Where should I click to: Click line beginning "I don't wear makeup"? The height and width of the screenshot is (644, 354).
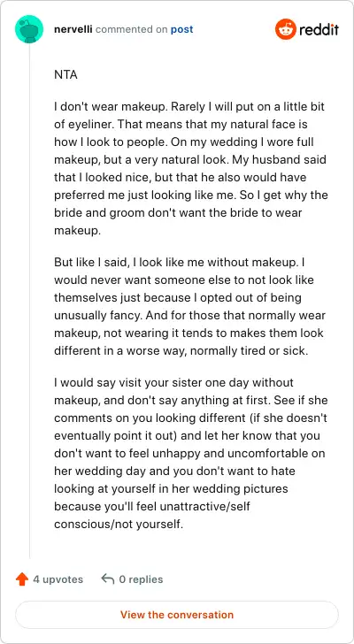click(x=189, y=106)
